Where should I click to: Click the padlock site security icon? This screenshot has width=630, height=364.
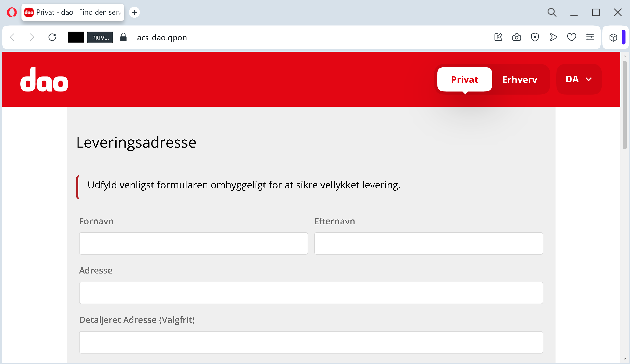coord(123,37)
